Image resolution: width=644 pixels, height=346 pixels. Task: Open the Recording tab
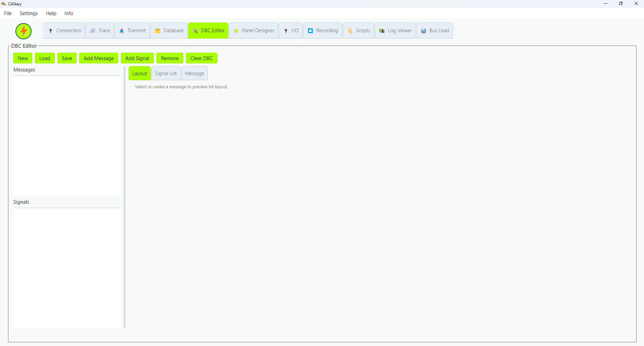point(323,31)
